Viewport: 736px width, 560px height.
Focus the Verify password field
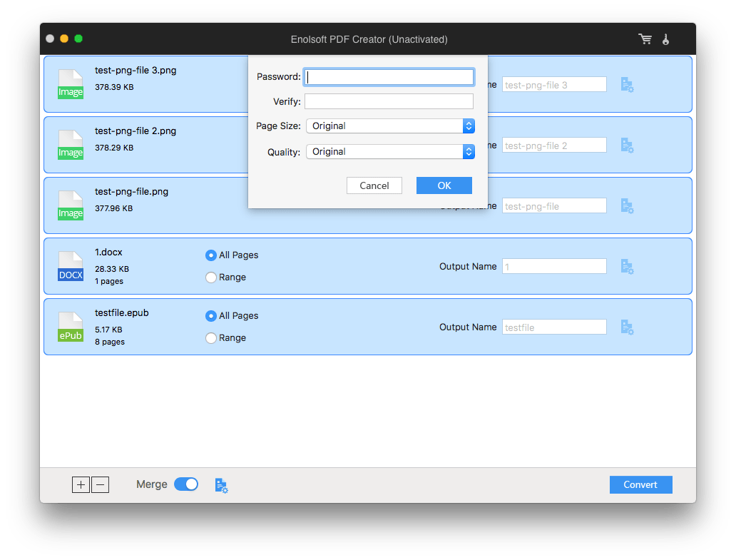coord(389,101)
